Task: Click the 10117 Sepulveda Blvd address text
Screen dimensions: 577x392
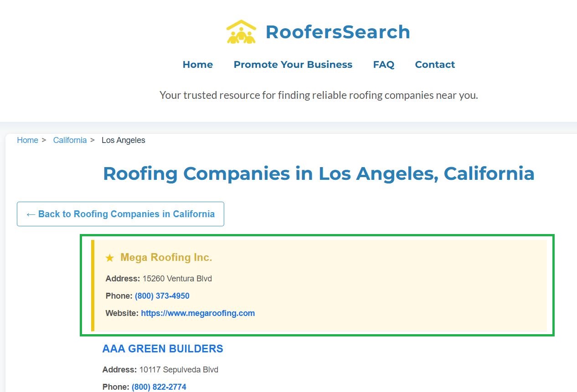Action: 178,370
